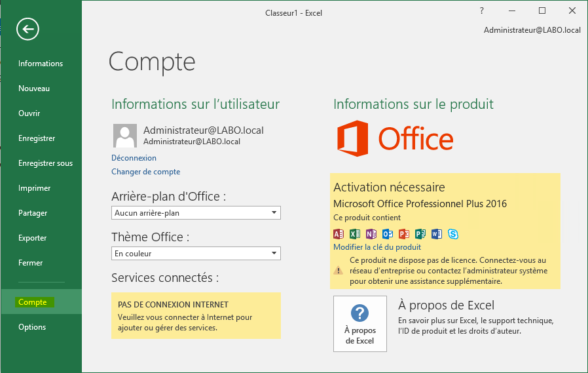Click the OneNote icon under product contents
This screenshot has height=373, width=588.
(371, 234)
